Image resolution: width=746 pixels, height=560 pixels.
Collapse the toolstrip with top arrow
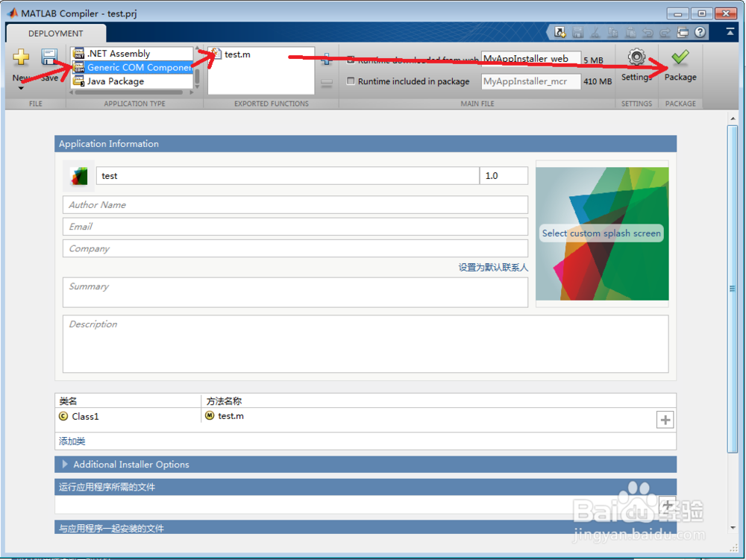click(730, 31)
